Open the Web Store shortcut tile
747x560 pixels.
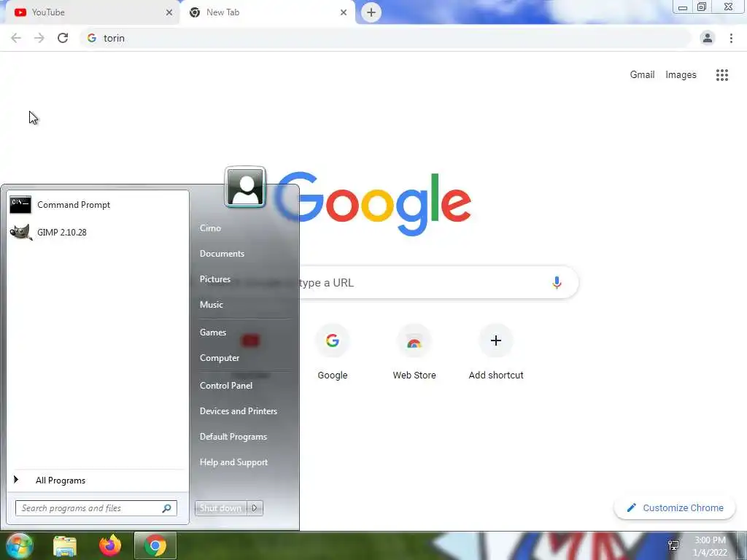[x=414, y=352]
